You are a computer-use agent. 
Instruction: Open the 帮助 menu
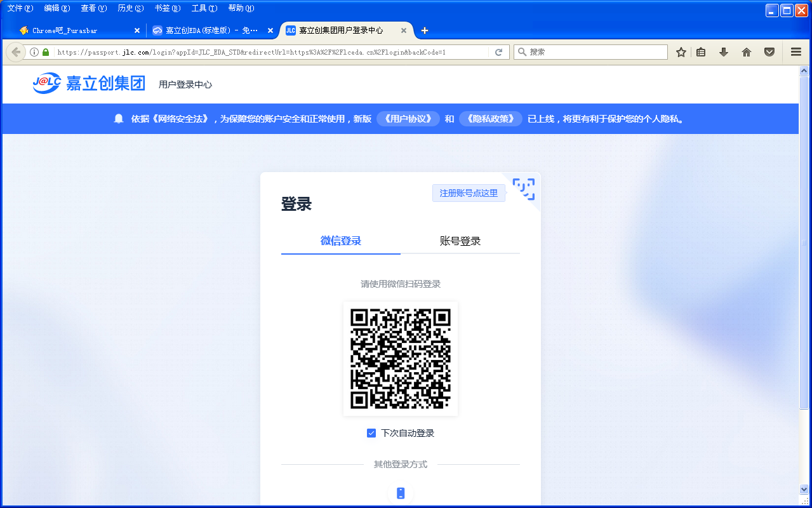coord(241,8)
